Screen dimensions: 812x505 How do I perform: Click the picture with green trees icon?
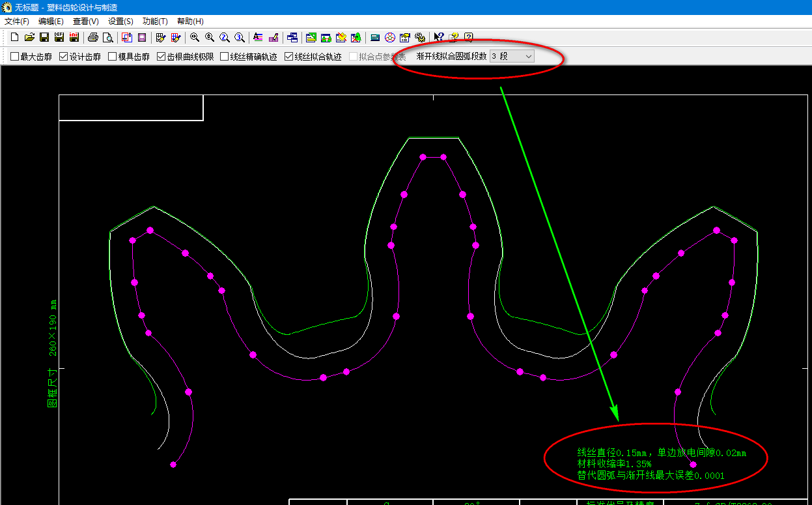326,37
